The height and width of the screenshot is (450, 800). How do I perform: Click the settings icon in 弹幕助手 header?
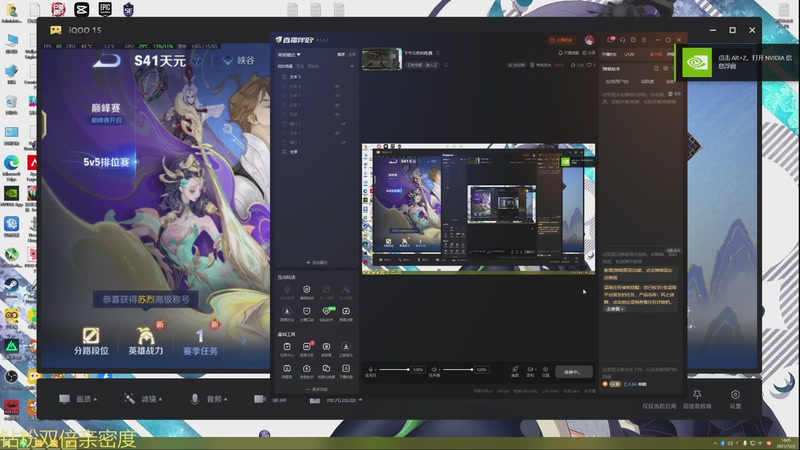pos(665,68)
